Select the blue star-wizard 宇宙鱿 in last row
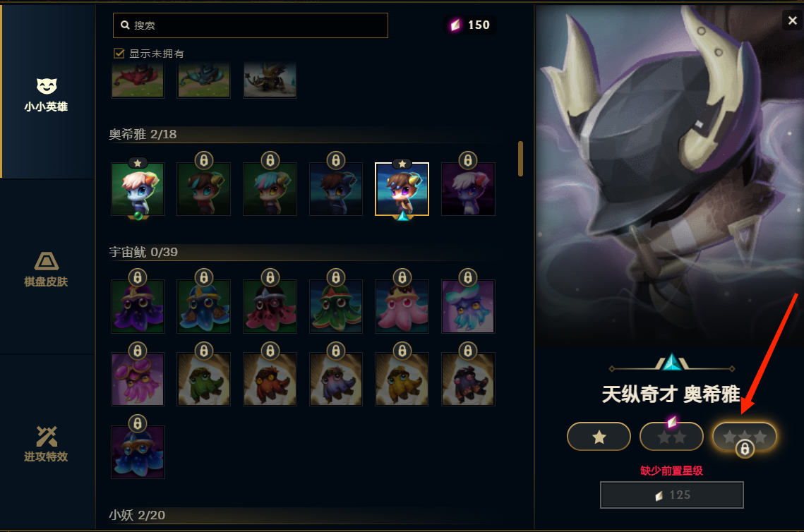Viewport: 804px width, 532px height. [x=138, y=452]
